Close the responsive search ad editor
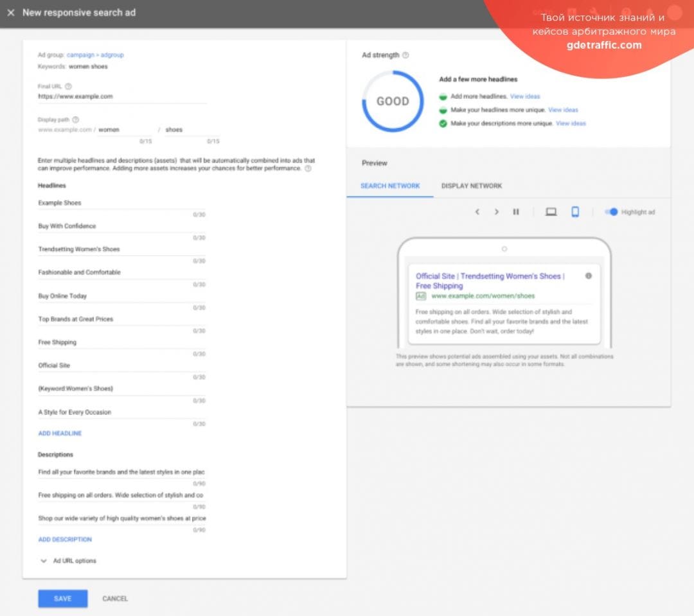 pos(11,12)
